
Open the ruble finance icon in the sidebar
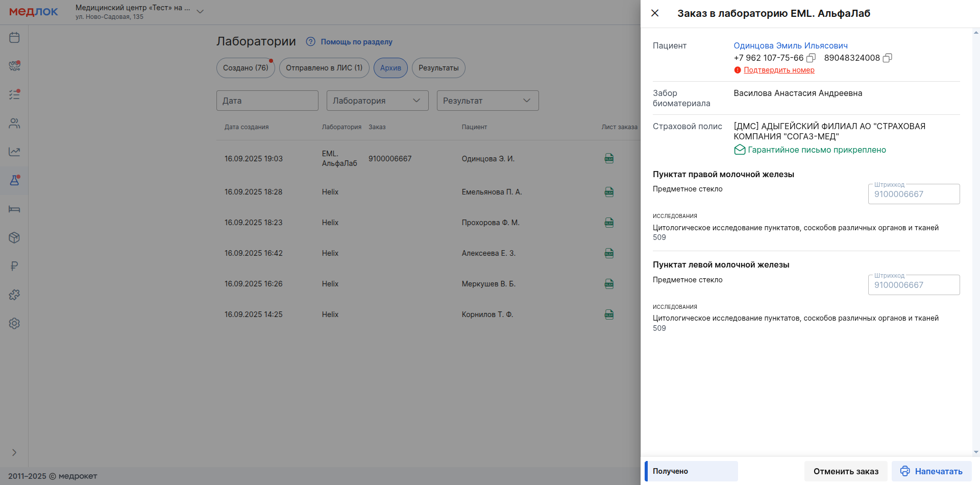[x=14, y=266]
